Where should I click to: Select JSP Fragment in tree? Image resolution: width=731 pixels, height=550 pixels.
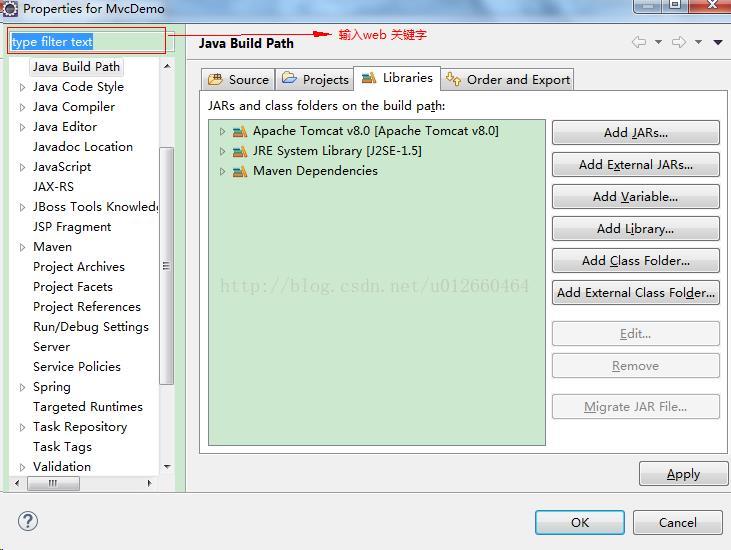72,227
